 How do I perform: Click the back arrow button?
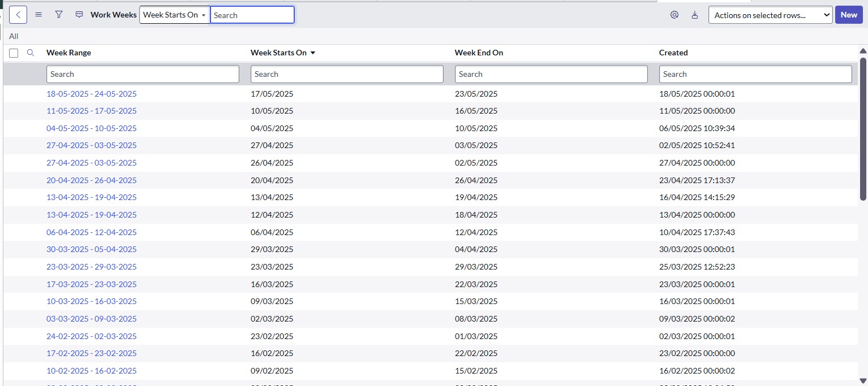[x=18, y=15]
